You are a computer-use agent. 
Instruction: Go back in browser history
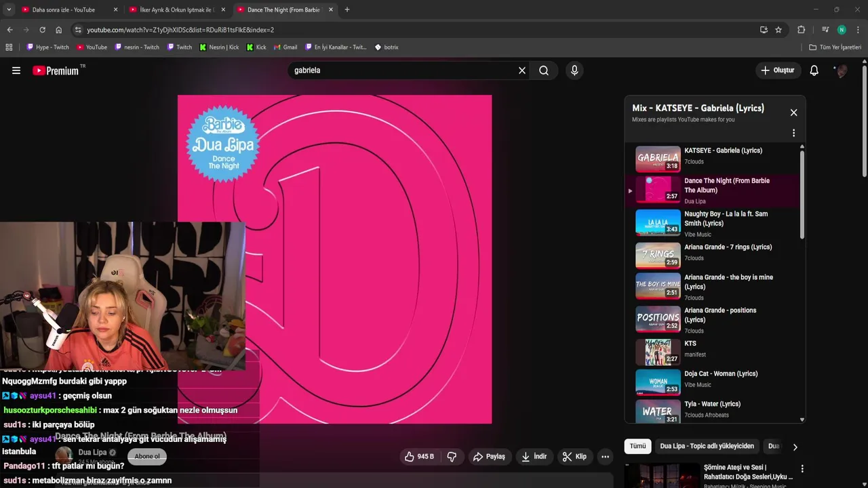tap(10, 30)
